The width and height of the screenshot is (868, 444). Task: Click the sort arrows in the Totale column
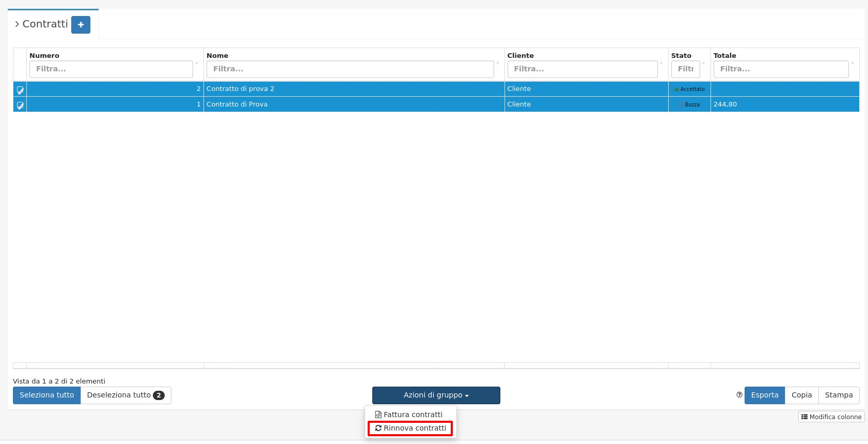point(853,63)
